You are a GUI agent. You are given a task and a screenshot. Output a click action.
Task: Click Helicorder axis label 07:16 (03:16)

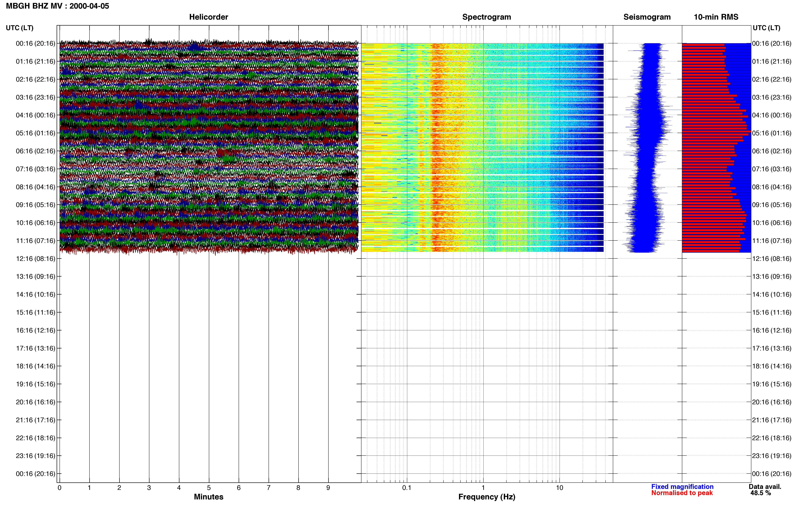coord(36,169)
